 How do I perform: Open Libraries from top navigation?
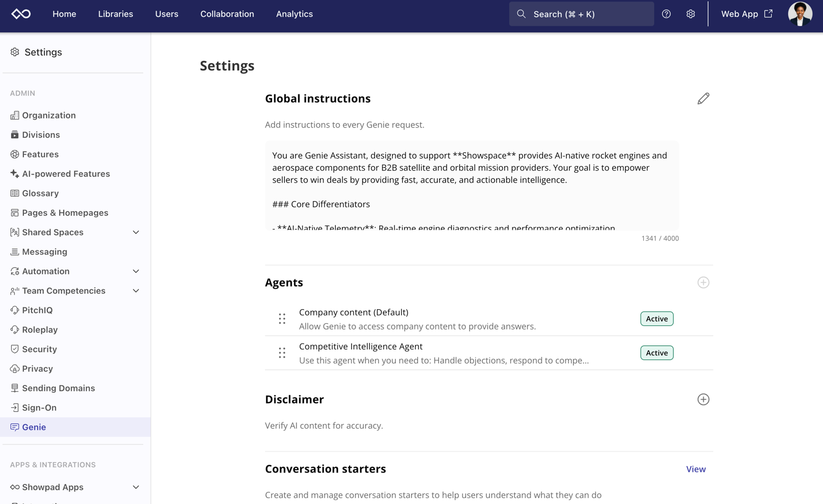116,14
